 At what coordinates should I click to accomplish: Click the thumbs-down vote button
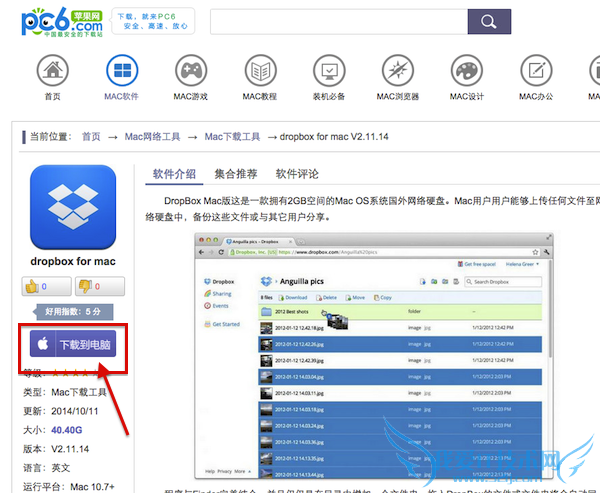tap(100, 286)
